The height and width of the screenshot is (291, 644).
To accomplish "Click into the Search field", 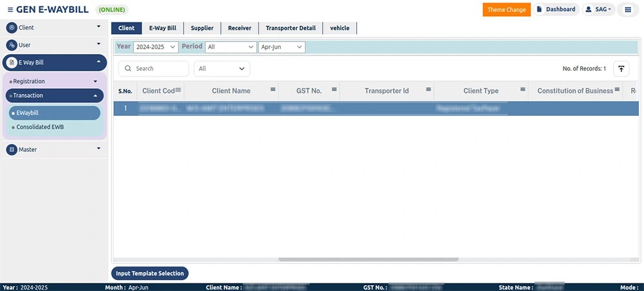I will (154, 69).
